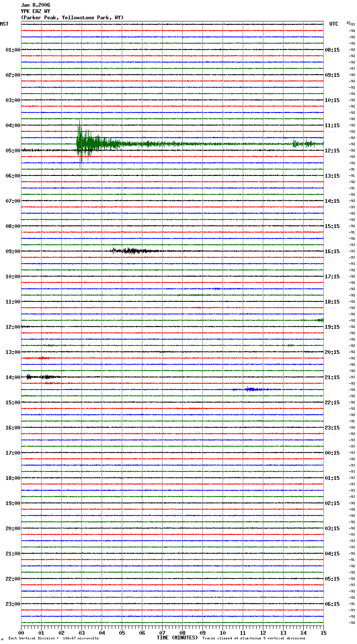Select the station code 'YPK EHZ WY'
This screenshot has width=357, height=644.
pos(35,11)
